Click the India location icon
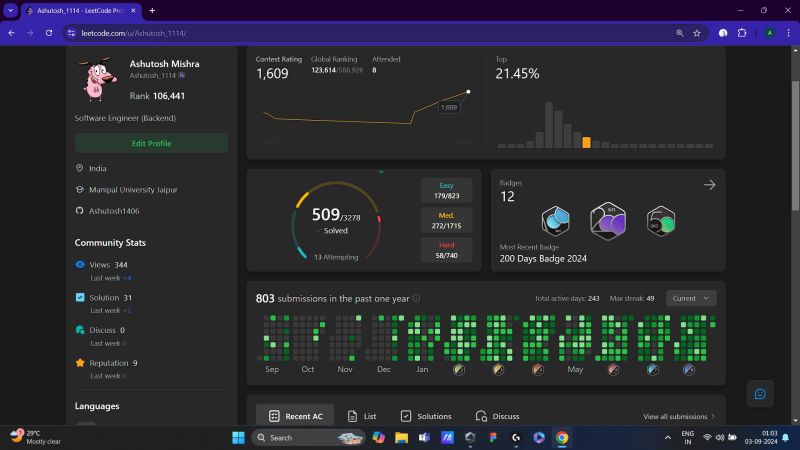 point(80,168)
